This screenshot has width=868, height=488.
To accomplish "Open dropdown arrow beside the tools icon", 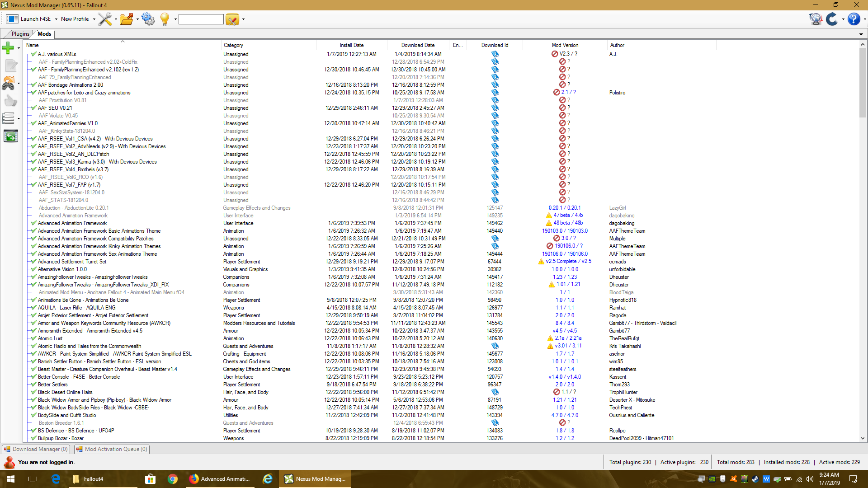I will tap(116, 19).
